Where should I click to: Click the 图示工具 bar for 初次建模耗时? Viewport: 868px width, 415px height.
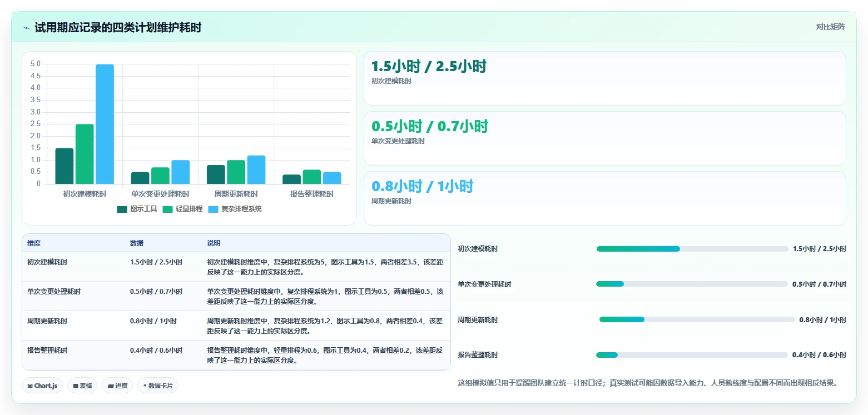pyautogui.click(x=65, y=166)
